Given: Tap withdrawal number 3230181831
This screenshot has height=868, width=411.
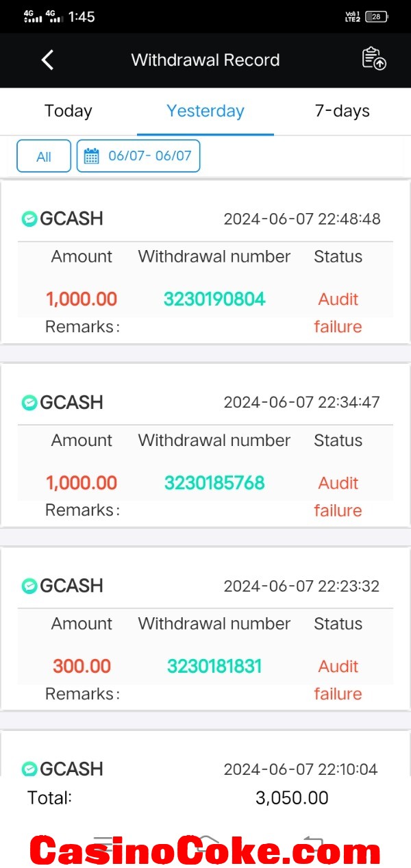Looking at the screenshot, I should [214, 667].
